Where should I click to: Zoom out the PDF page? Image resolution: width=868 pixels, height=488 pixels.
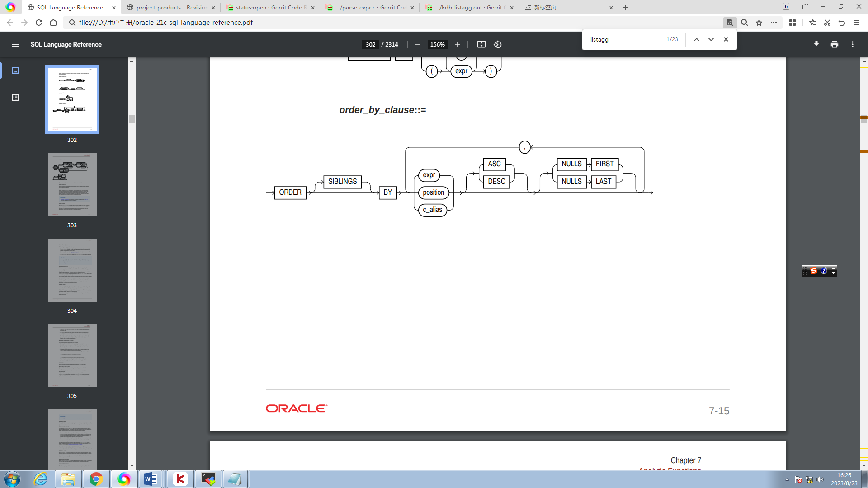coord(417,44)
